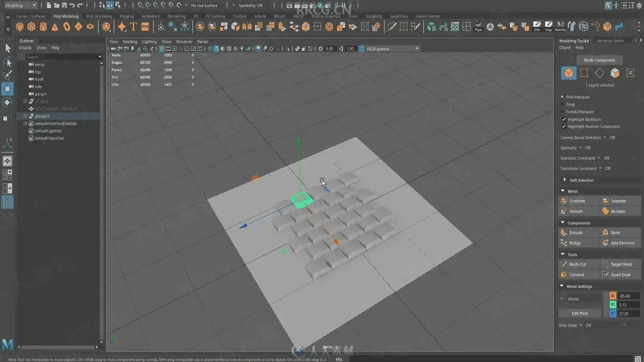
Task: Collapse the Components section
Action: (563, 223)
